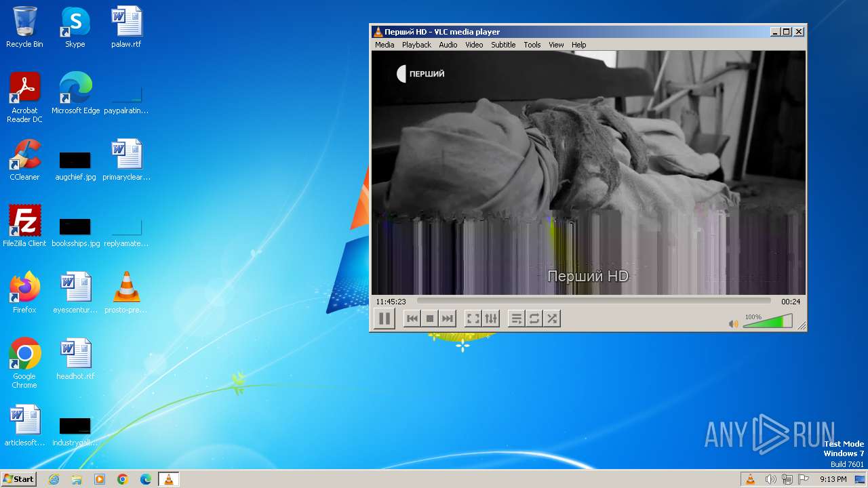
Task: Close the VLC media player window
Action: [799, 32]
